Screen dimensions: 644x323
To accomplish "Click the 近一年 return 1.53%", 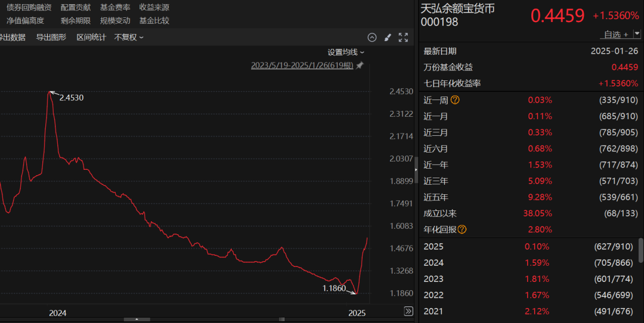I will click(x=540, y=164).
